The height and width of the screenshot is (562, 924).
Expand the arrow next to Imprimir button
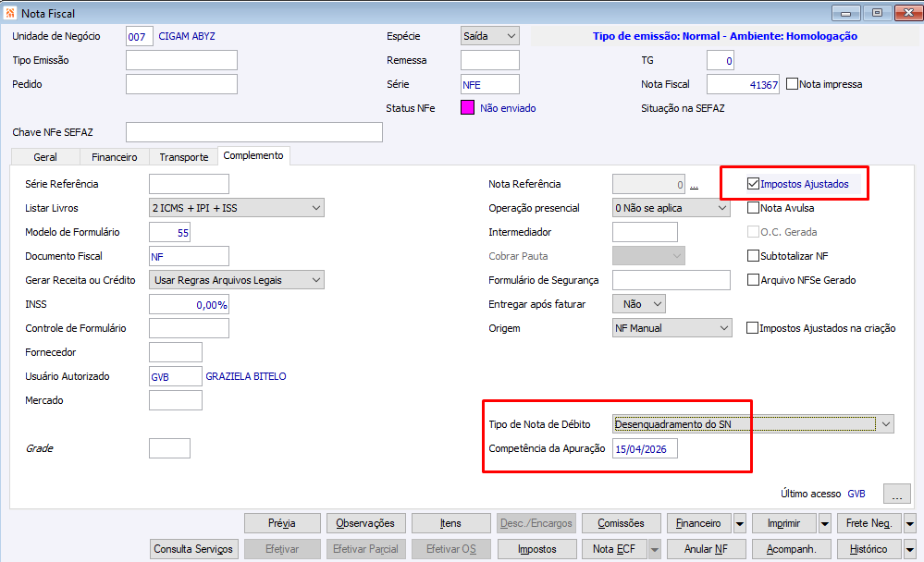pyautogui.click(x=824, y=523)
